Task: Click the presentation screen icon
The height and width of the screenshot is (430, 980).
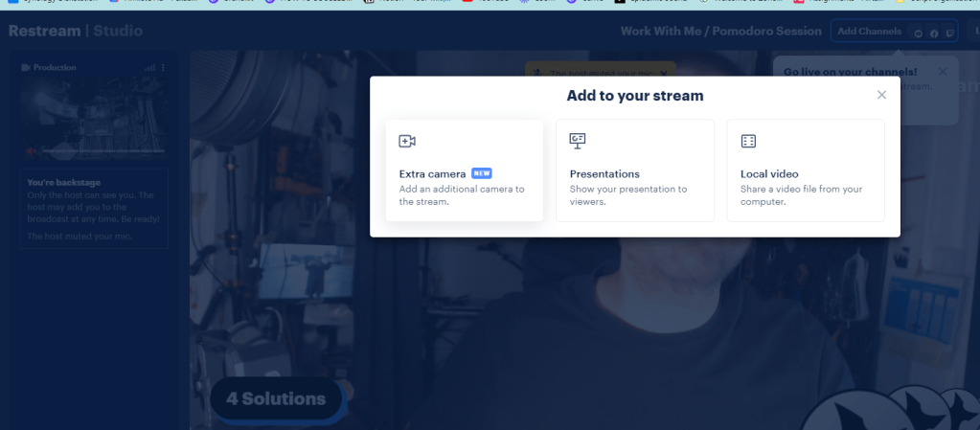Action: coord(578,141)
